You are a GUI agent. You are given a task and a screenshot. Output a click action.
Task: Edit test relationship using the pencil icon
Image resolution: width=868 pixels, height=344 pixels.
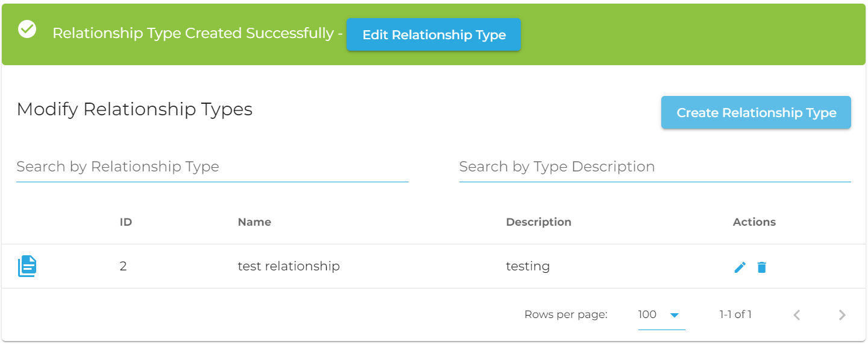coord(740,267)
